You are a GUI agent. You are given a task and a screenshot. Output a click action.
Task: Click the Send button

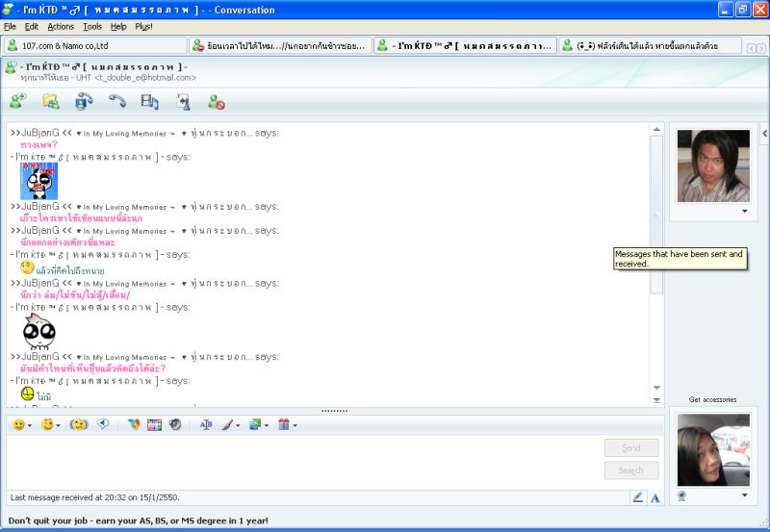(631, 447)
